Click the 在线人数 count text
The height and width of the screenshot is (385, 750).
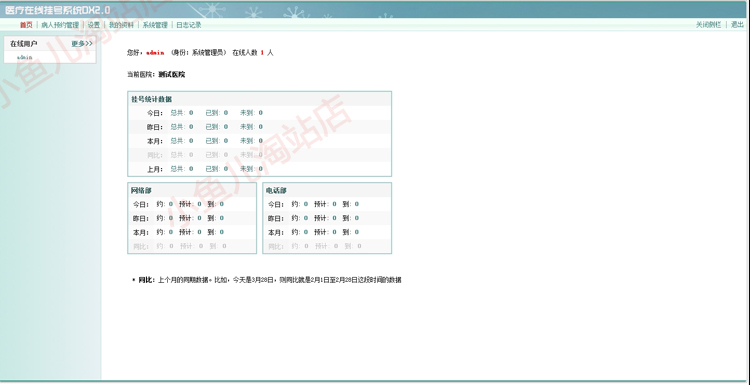[253, 53]
